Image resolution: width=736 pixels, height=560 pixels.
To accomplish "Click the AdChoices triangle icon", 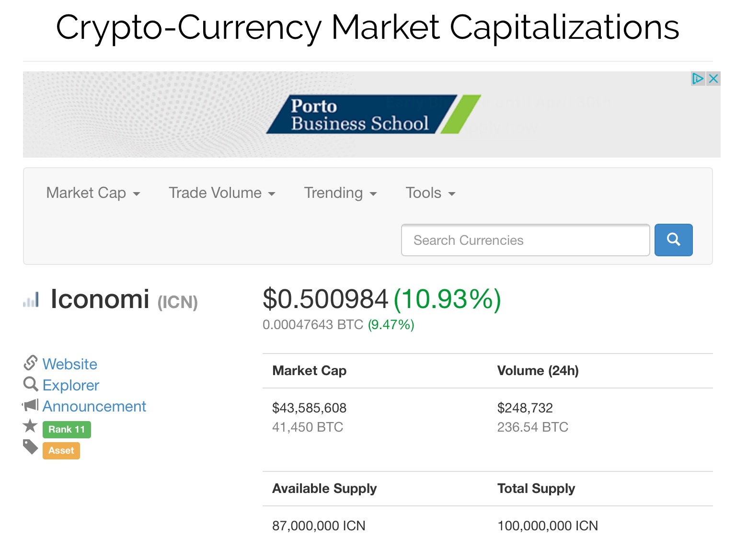I will [698, 79].
